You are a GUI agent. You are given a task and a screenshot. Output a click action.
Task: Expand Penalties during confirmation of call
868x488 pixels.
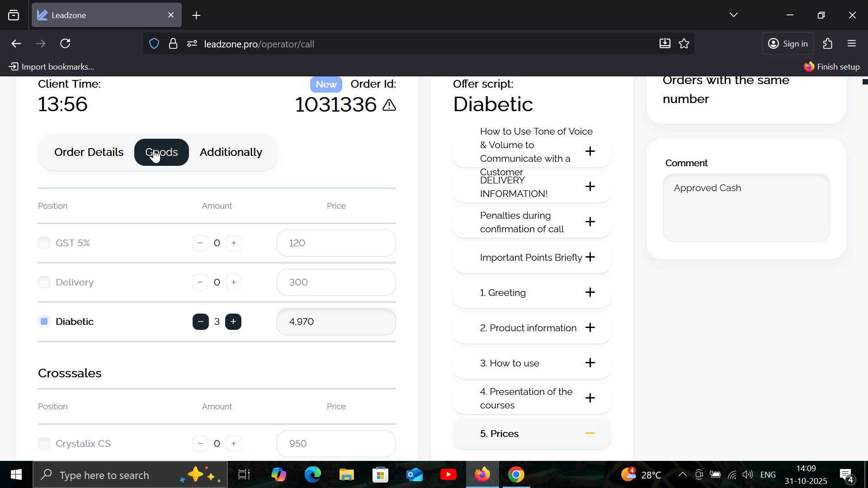pos(590,222)
